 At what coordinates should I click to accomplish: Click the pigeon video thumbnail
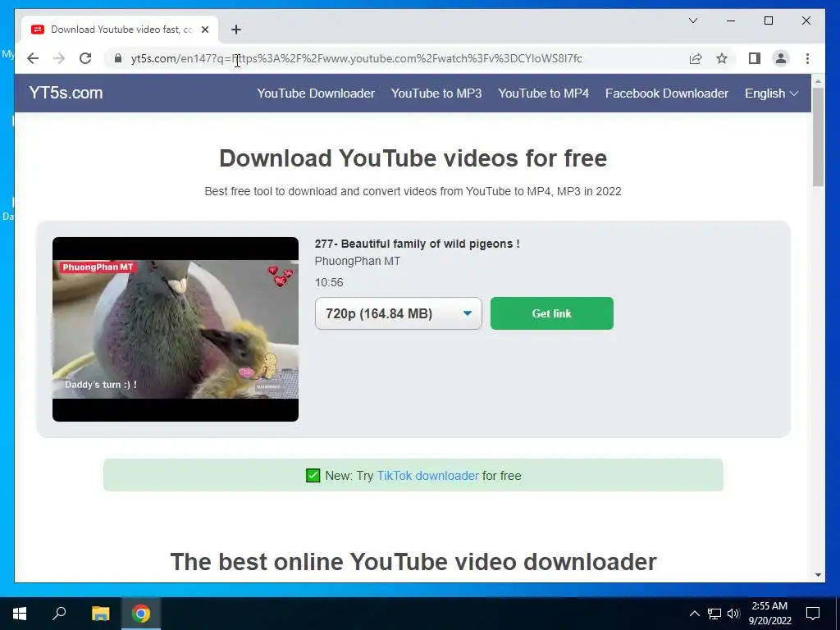[x=176, y=329]
